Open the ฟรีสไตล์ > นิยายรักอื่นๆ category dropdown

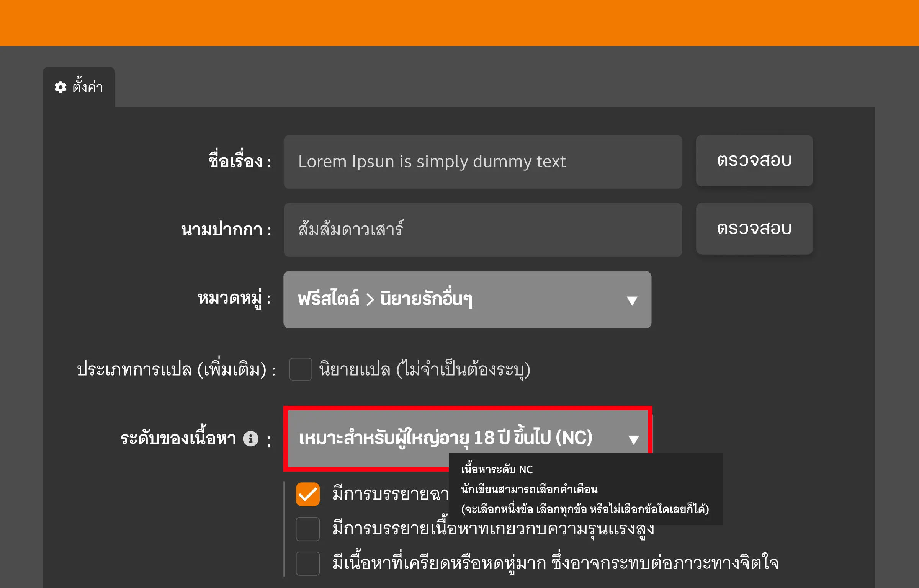[x=467, y=300]
